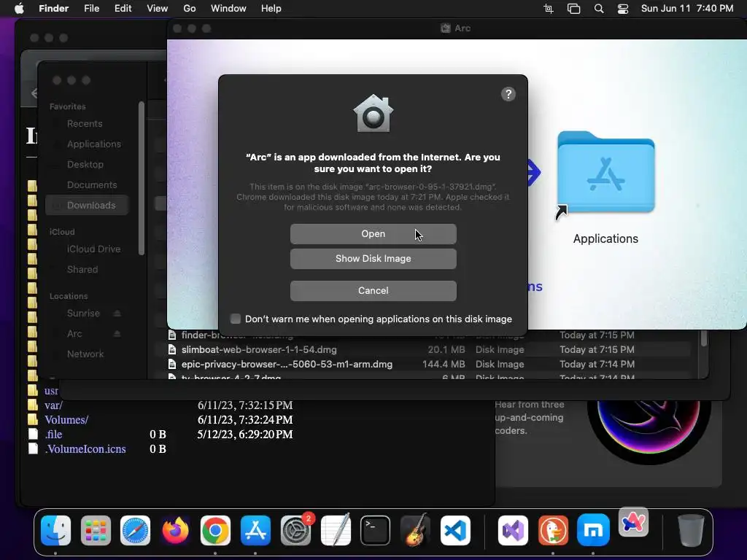Screen dimensions: 747x560
Task: Click Downloads file list scrollbar
Action: coord(704,339)
